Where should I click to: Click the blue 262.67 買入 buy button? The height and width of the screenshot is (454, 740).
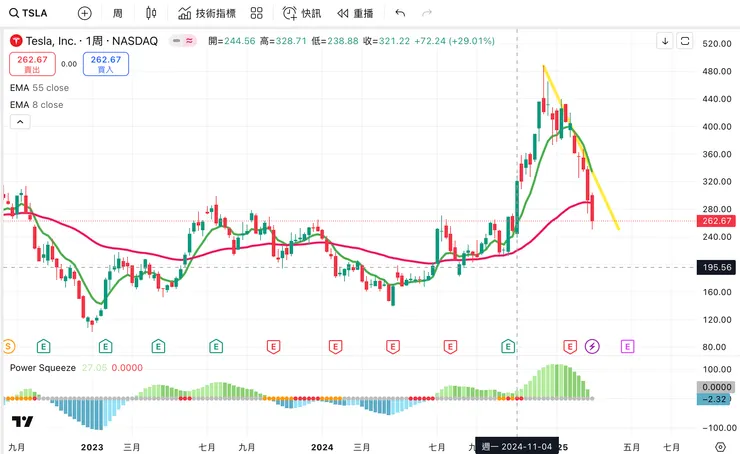point(106,64)
